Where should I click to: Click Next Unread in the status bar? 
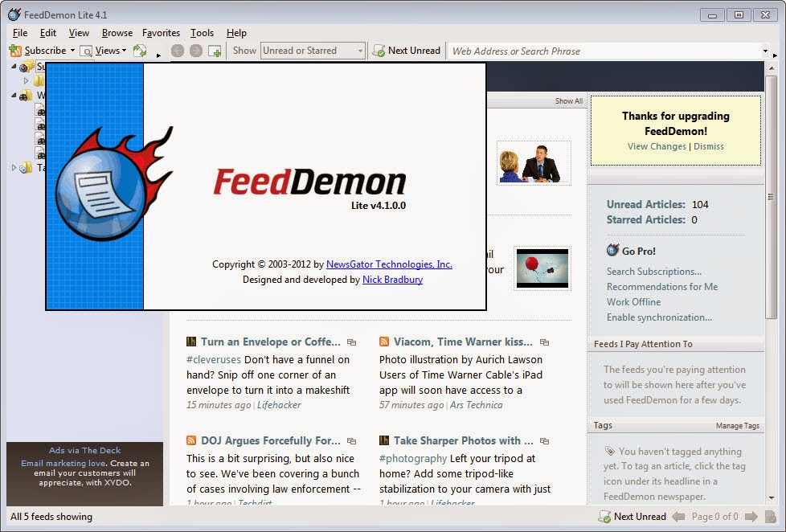point(632,517)
